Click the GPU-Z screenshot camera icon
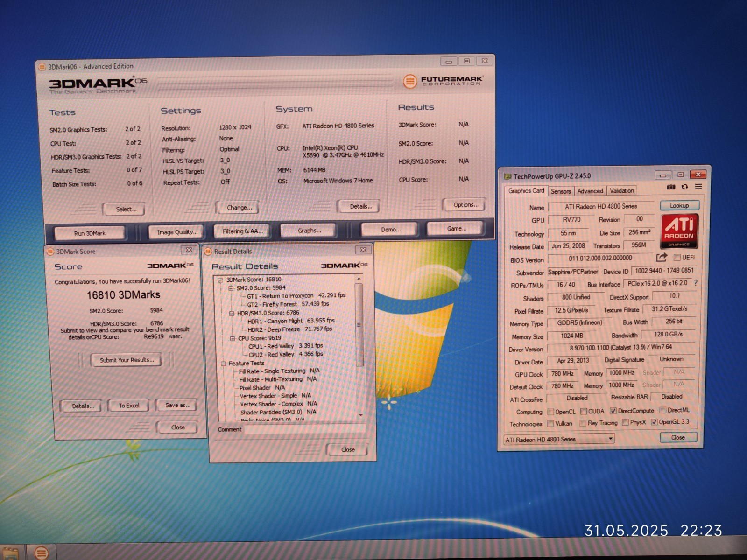This screenshot has height=560, width=747. [671, 187]
